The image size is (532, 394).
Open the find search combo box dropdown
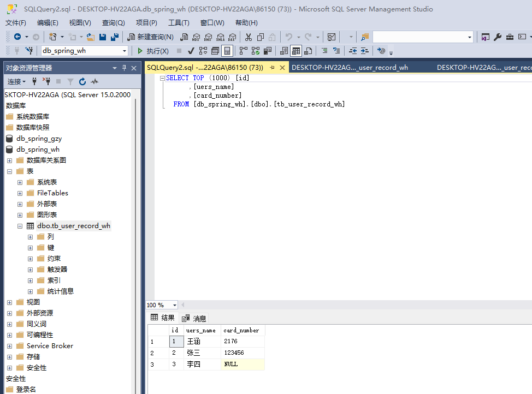pos(470,37)
